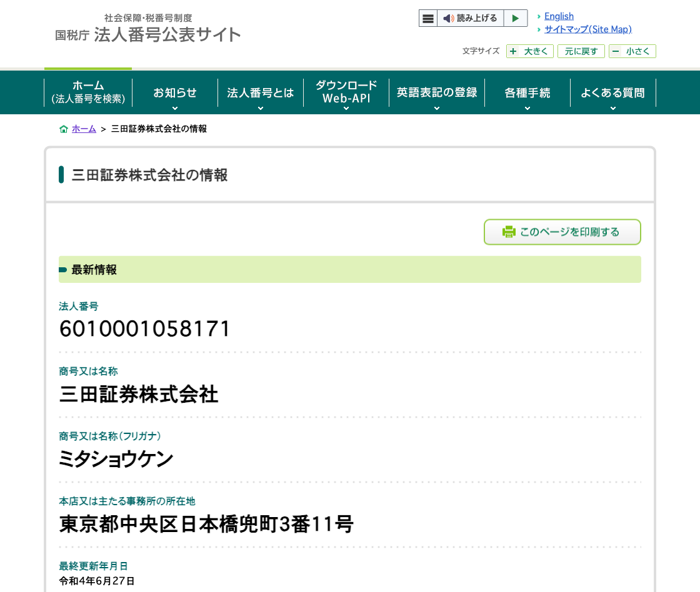Switch to the English site link

click(x=559, y=16)
